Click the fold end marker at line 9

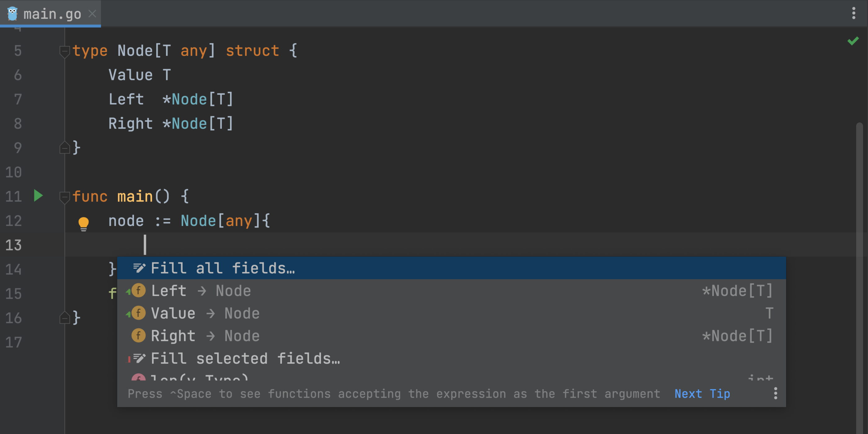(64, 148)
